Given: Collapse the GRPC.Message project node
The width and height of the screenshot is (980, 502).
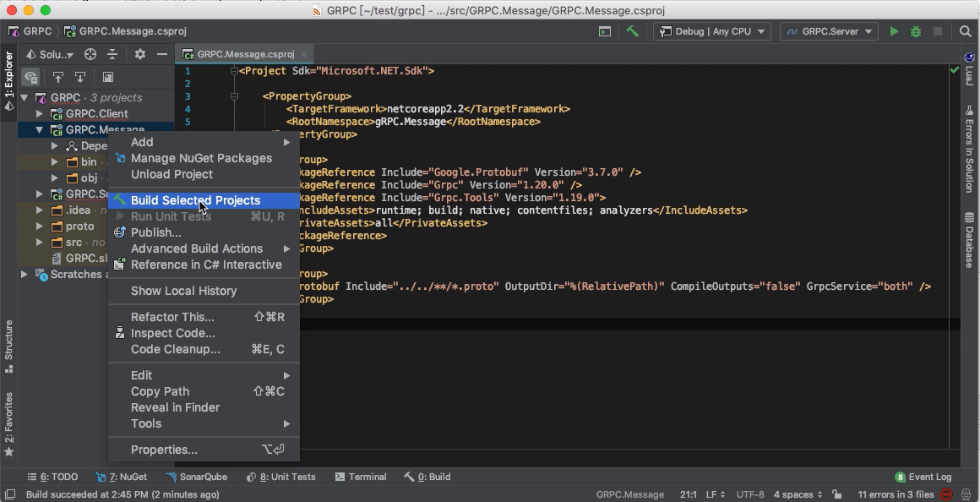Looking at the screenshot, I should tap(40, 130).
